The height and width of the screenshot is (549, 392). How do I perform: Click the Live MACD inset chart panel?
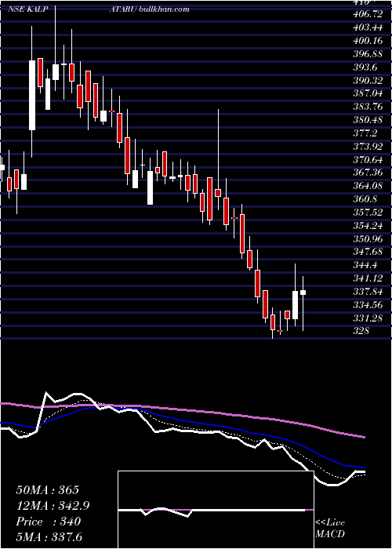tap(216, 510)
